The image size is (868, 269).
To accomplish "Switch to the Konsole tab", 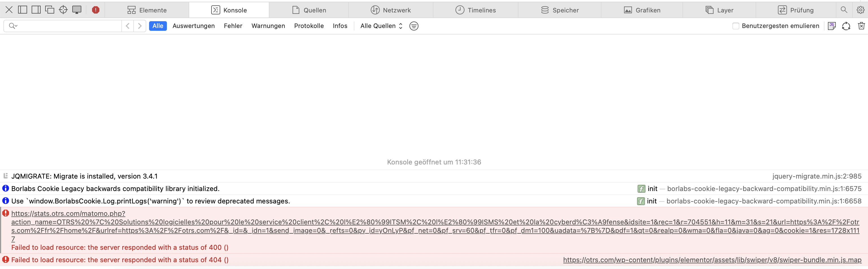I will (229, 10).
